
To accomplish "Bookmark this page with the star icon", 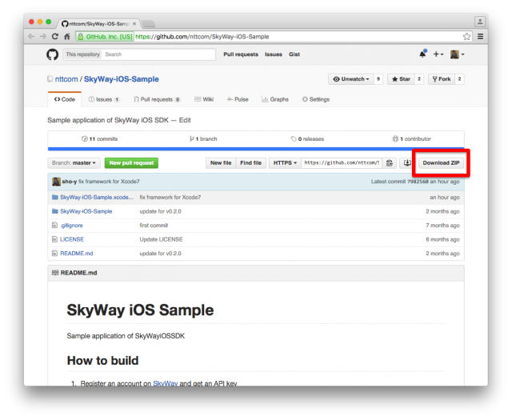I will (x=466, y=36).
